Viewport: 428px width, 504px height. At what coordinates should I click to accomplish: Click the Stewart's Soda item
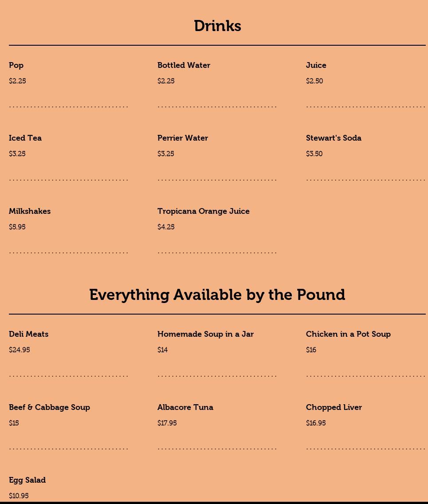click(x=334, y=138)
